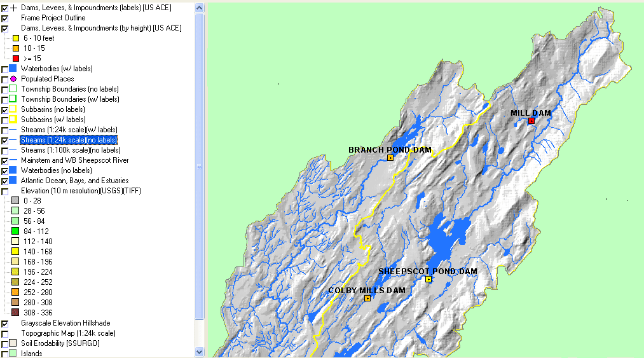The height and width of the screenshot is (358, 644).
Task: Uncheck Dams, Levees, & Impoundments (by height) layer
Action: click(5, 29)
